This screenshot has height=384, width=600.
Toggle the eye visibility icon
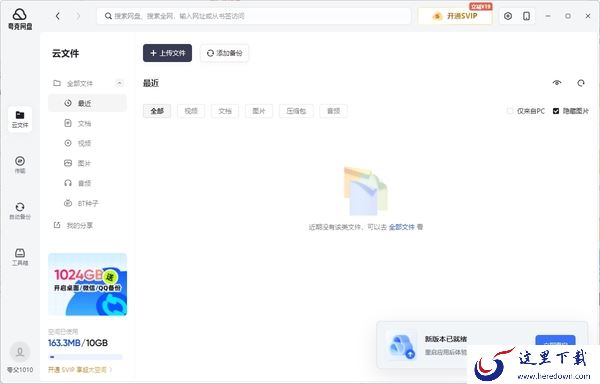tap(557, 83)
